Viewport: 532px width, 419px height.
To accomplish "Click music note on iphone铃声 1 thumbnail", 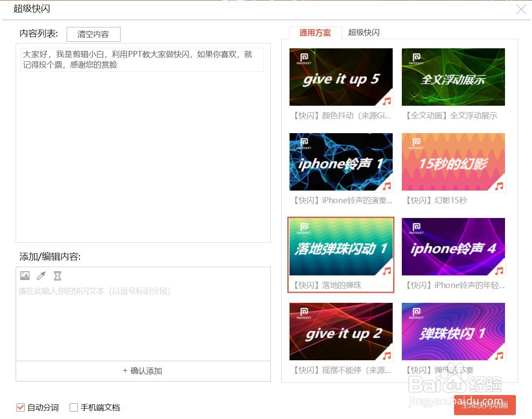I will point(387,186).
